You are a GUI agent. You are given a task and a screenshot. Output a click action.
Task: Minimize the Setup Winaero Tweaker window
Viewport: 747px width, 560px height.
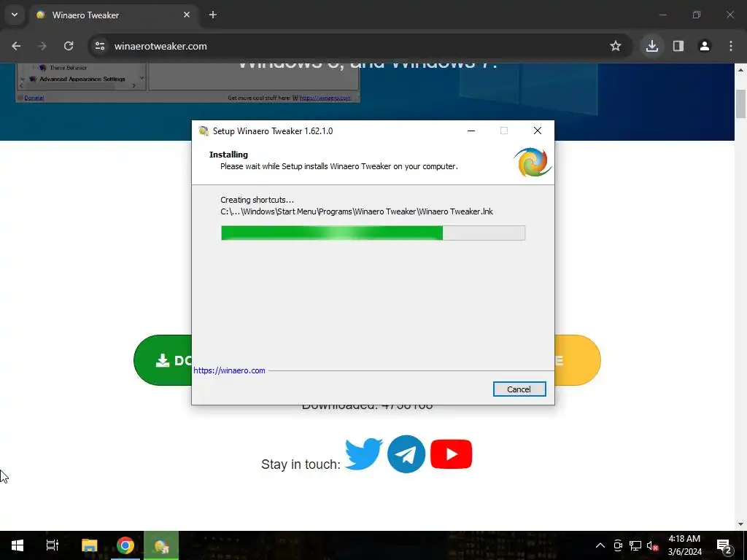pos(471,131)
